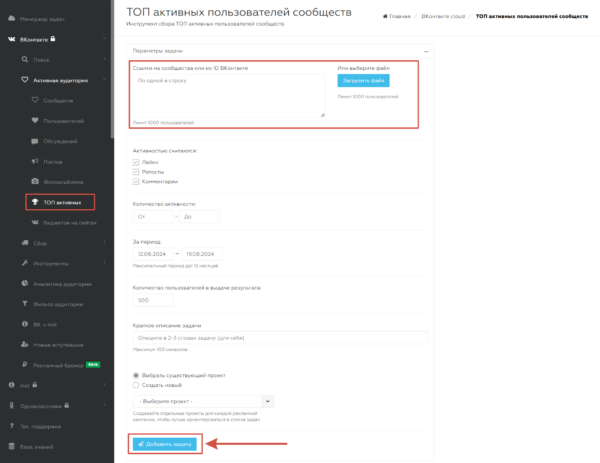Click the Краткое описание задачи input

pyautogui.click(x=280, y=337)
